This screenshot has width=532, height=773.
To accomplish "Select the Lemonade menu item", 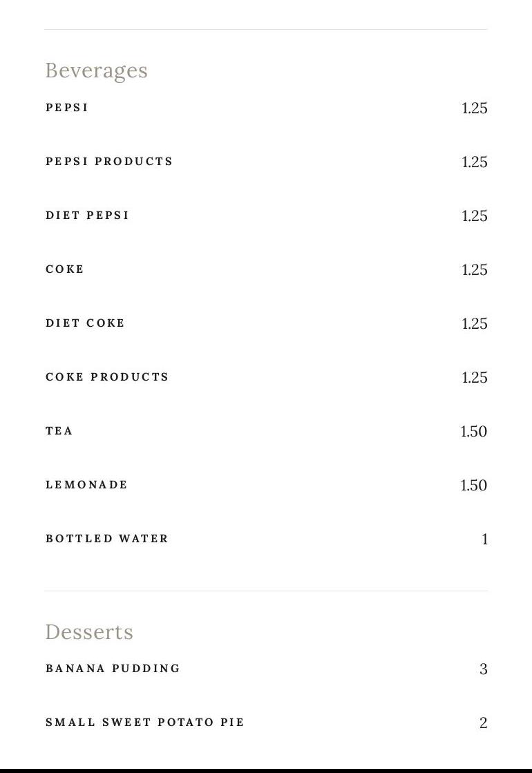I will coord(86,485).
